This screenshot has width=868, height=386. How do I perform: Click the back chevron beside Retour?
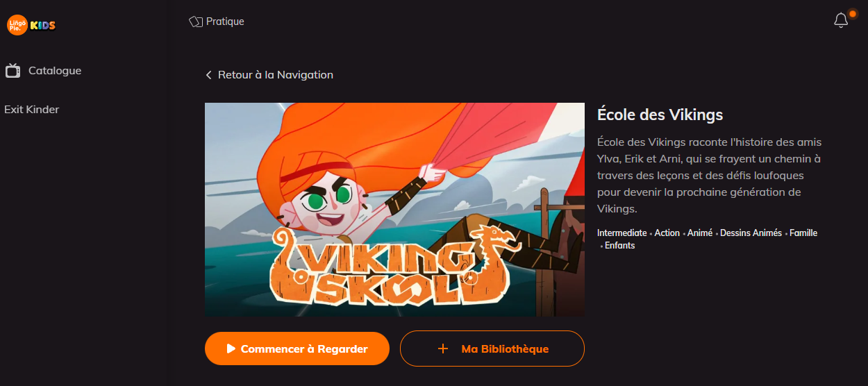[x=208, y=75]
